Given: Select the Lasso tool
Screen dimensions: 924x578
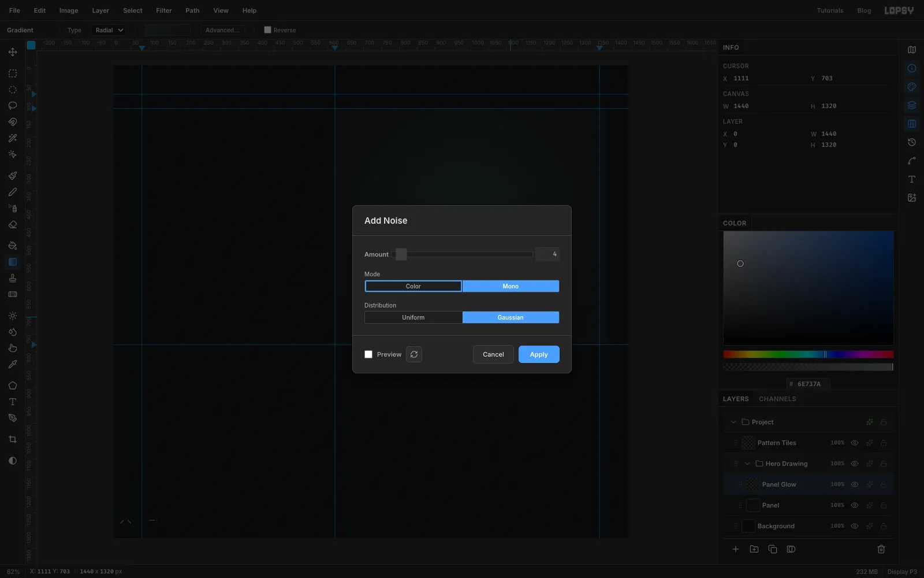Looking at the screenshot, I should (12, 106).
